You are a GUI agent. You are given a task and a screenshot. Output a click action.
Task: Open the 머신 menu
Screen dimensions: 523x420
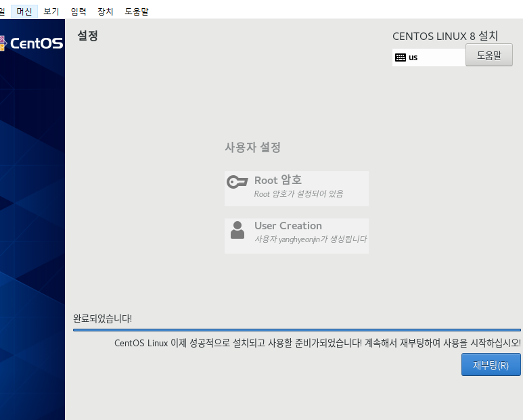pyautogui.click(x=24, y=11)
